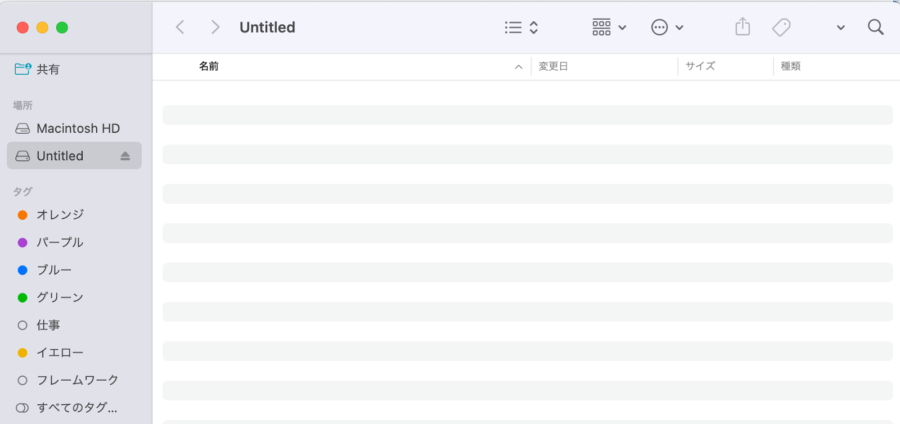The height and width of the screenshot is (424, 900).
Task: Open the list view switcher
Action: click(x=521, y=27)
